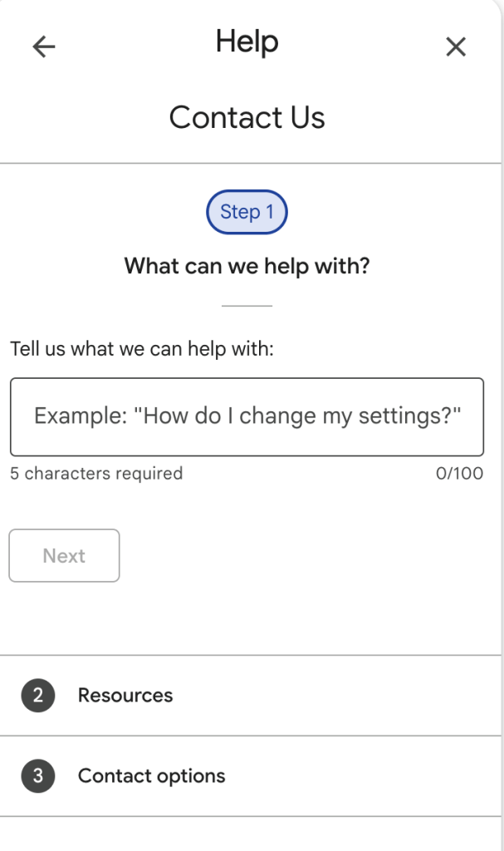
Task: Click the divider between Resources and Contact options
Action: pyautogui.click(x=249, y=735)
